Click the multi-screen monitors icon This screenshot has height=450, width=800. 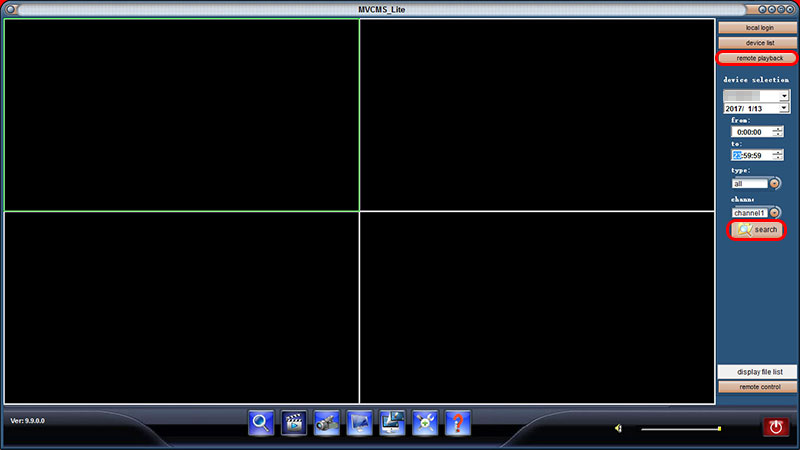coord(392,423)
